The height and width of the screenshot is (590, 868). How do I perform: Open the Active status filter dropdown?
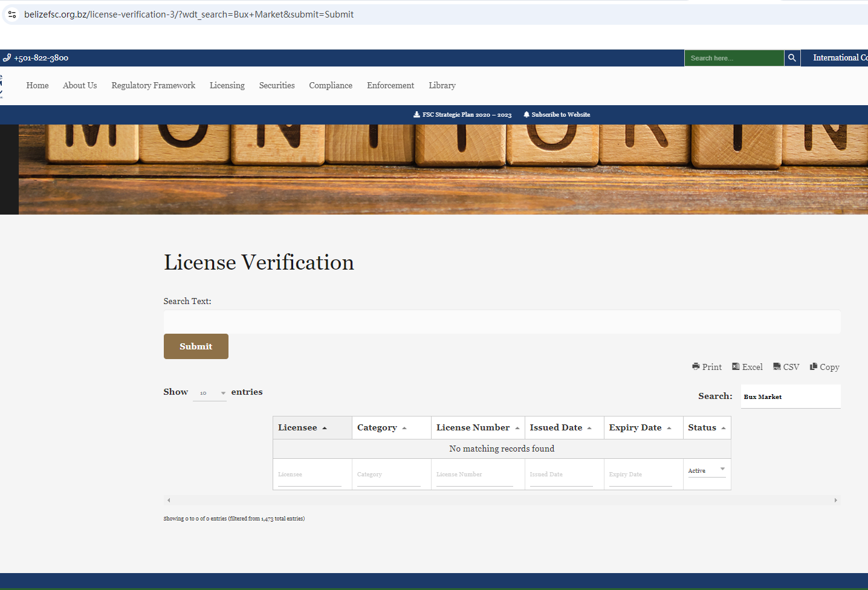point(707,470)
